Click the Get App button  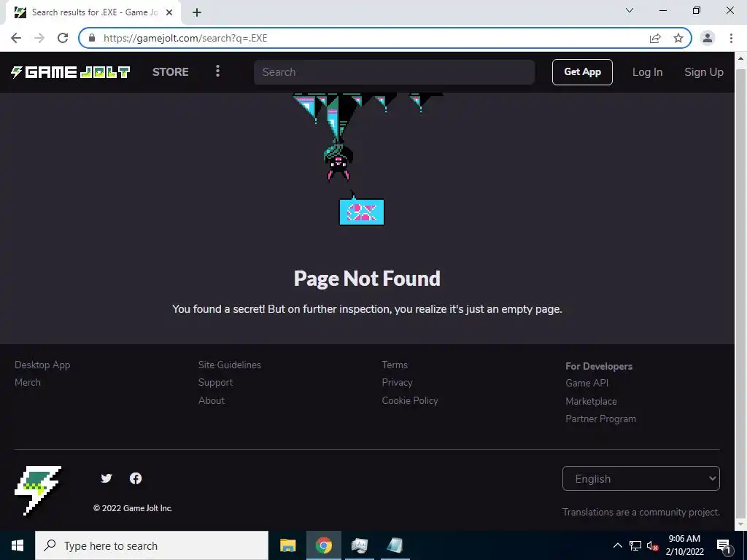[582, 72]
